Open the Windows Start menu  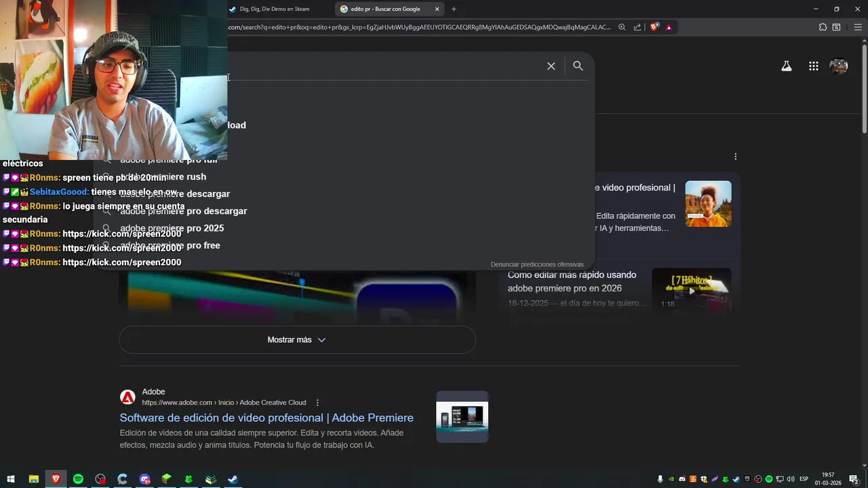(x=10, y=479)
